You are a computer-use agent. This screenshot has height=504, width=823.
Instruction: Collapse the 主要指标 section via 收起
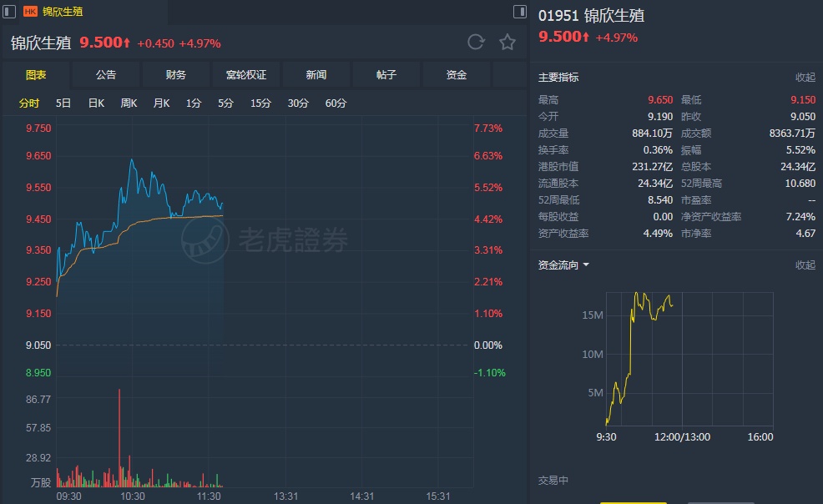(x=805, y=78)
